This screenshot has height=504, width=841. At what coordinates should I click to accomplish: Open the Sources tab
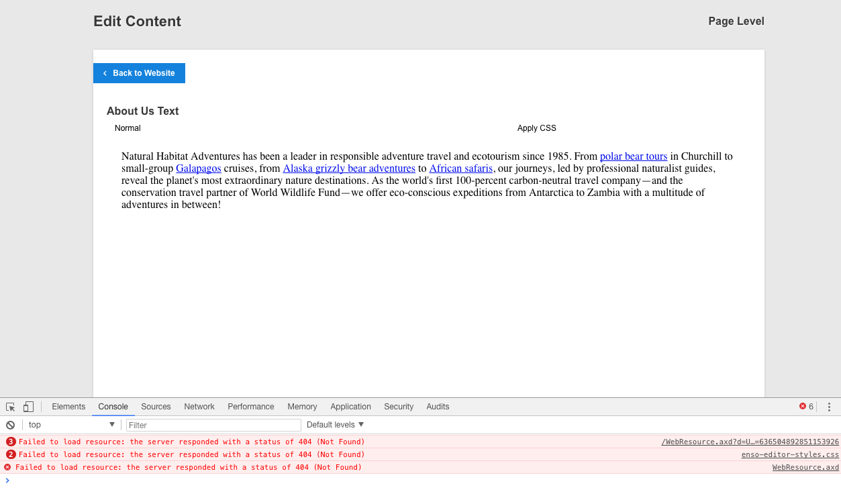pyautogui.click(x=156, y=407)
